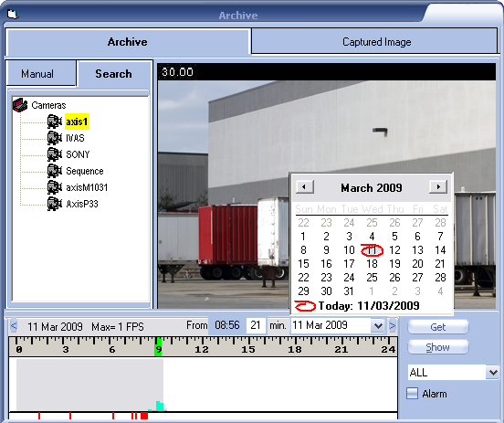Select the AxisP33 camera icon
The height and width of the screenshot is (423, 504).
coord(55,204)
